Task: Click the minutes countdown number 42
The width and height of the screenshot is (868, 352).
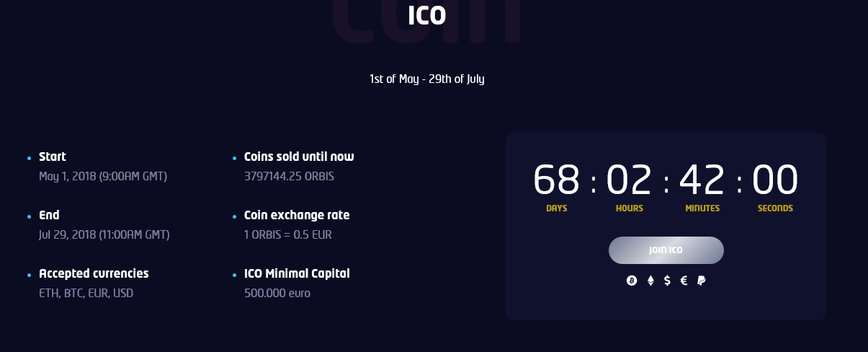Action: 702,180
